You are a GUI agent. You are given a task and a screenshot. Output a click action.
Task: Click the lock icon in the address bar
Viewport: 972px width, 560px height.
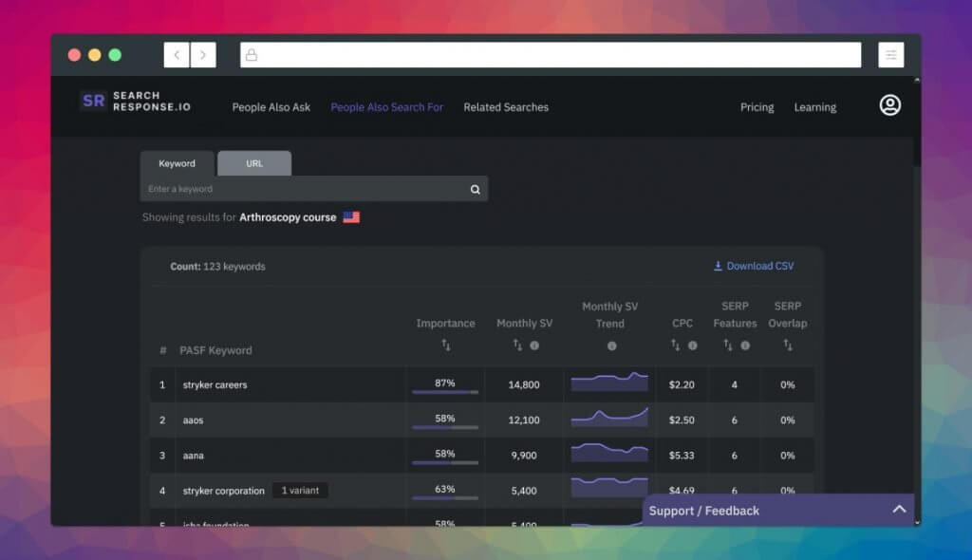(x=251, y=54)
